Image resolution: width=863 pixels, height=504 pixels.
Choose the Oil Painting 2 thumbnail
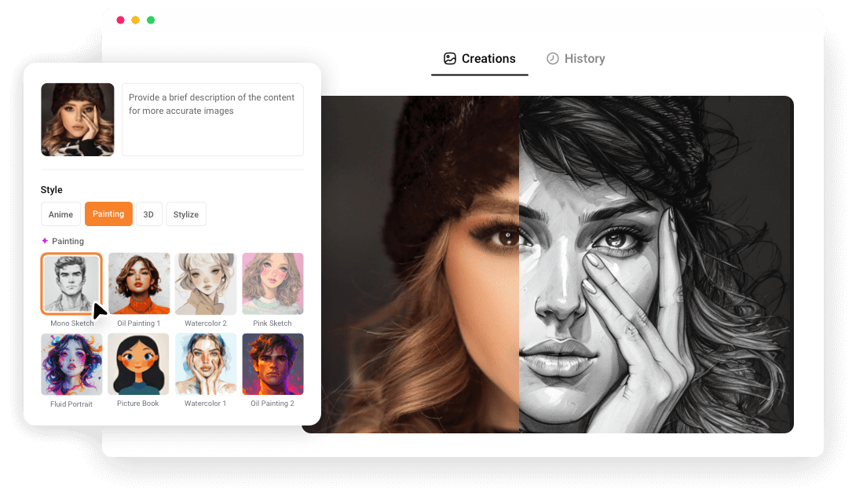(x=272, y=364)
